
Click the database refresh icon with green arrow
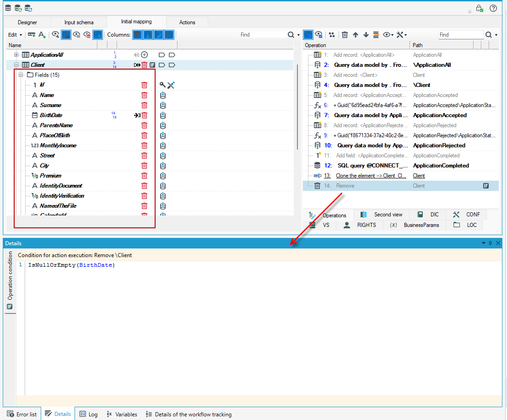click(x=18, y=8)
